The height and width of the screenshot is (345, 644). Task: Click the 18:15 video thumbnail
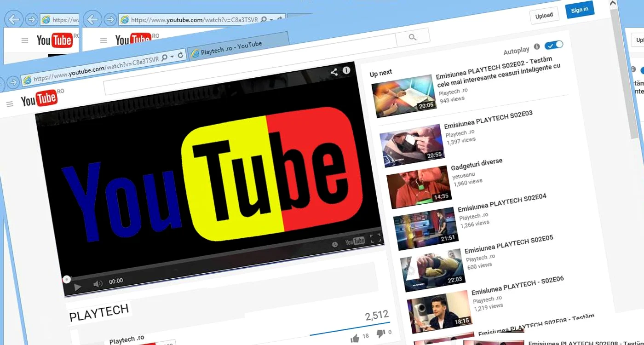pos(439,311)
